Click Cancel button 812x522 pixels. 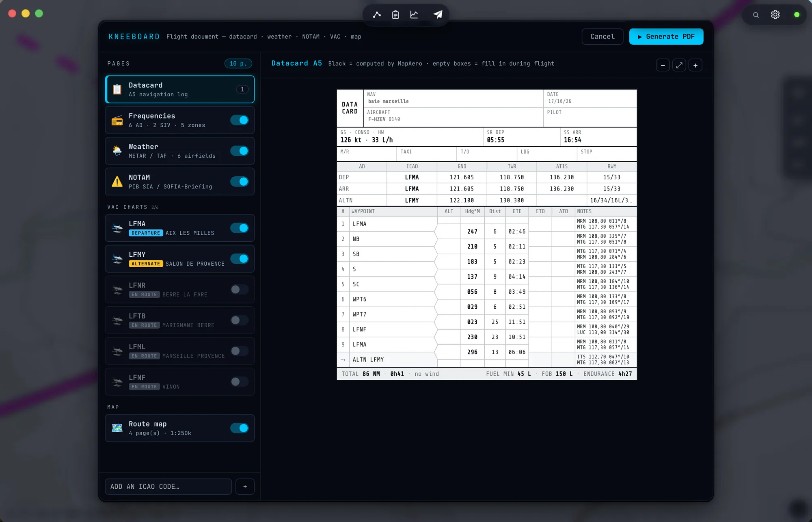(603, 37)
